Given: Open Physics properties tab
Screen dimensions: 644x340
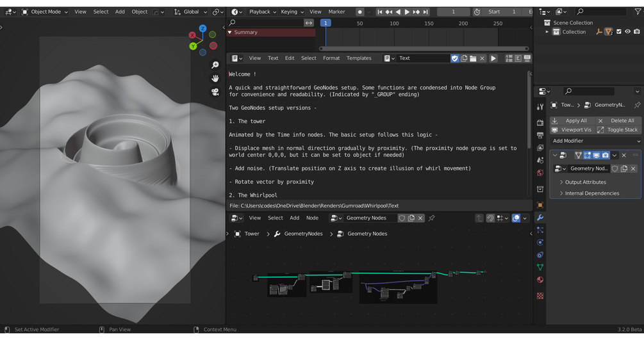Looking at the screenshot, I should coord(540,242).
